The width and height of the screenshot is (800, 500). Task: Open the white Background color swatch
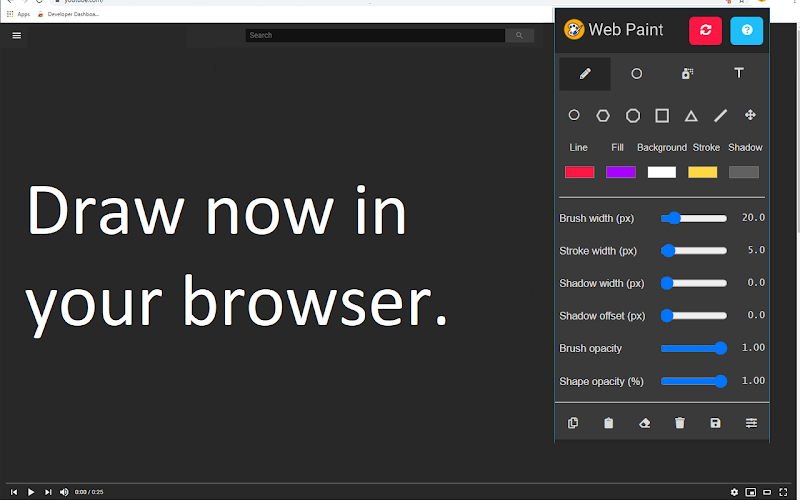[662, 172]
